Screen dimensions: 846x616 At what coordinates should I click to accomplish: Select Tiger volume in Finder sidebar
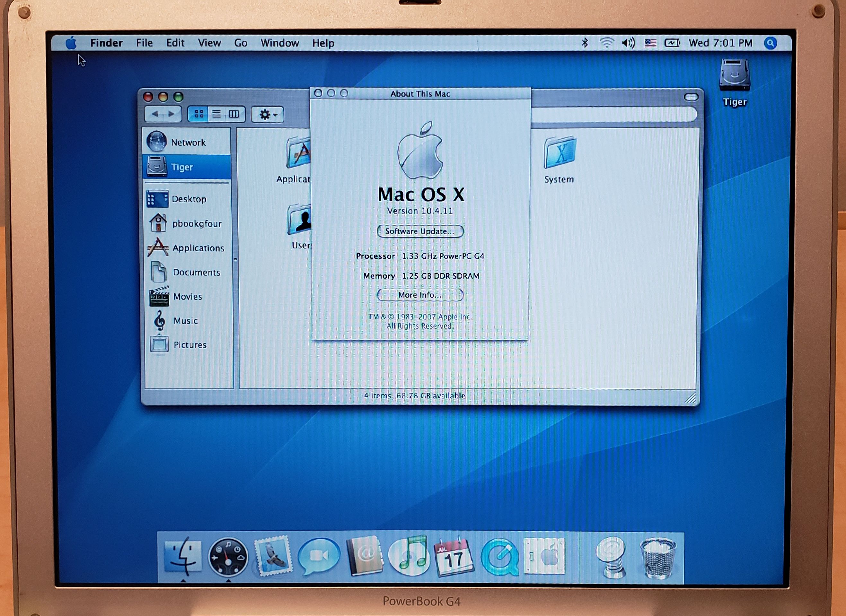[187, 167]
